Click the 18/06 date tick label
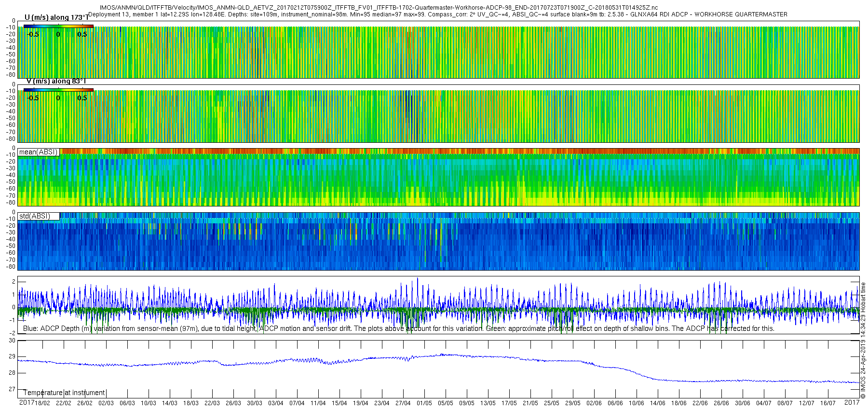 point(679,403)
